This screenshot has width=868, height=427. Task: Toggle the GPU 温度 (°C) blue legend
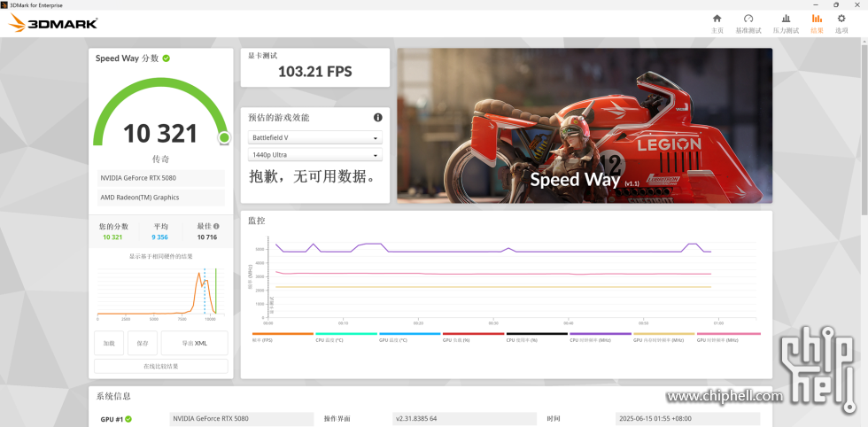pyautogui.click(x=409, y=337)
